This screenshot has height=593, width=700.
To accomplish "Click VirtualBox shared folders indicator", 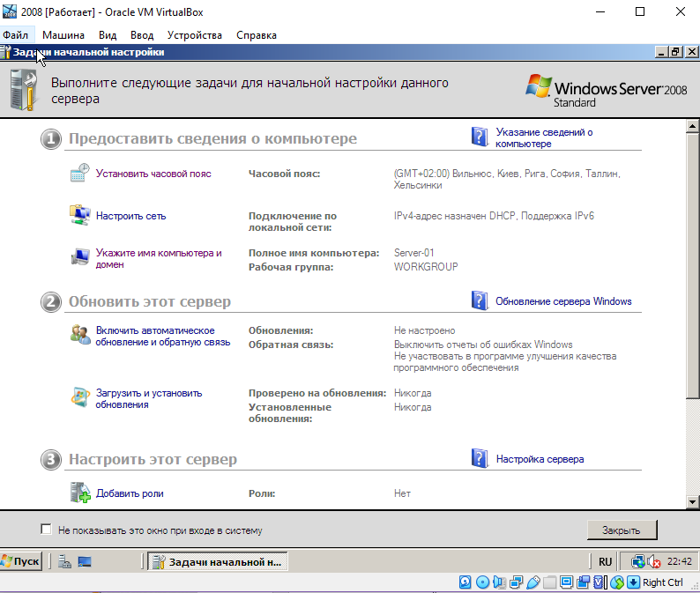I will (x=550, y=582).
